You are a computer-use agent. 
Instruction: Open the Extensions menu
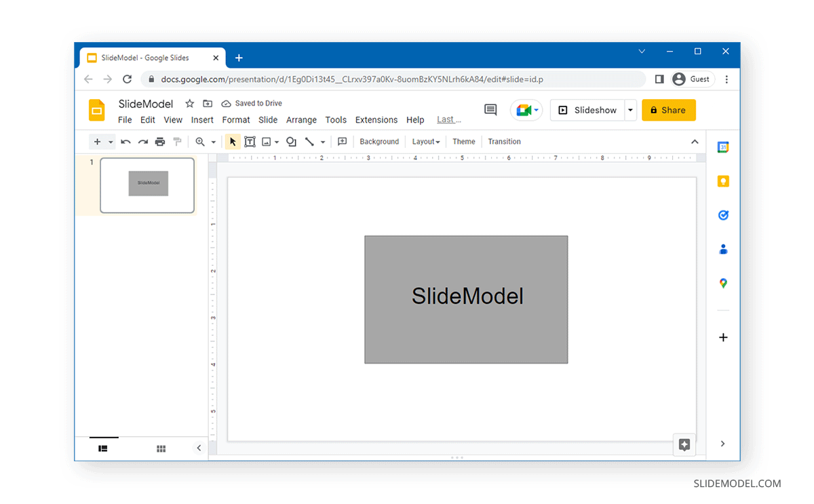376,119
